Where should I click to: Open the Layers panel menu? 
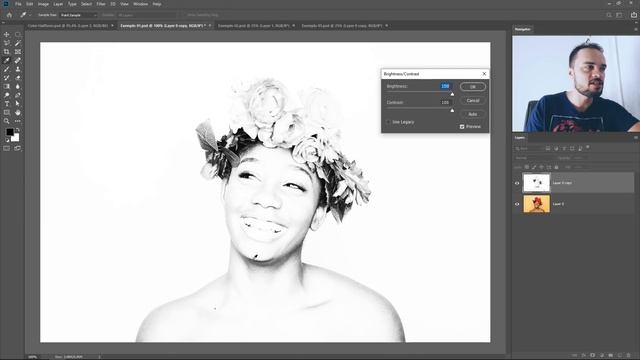tap(636, 138)
